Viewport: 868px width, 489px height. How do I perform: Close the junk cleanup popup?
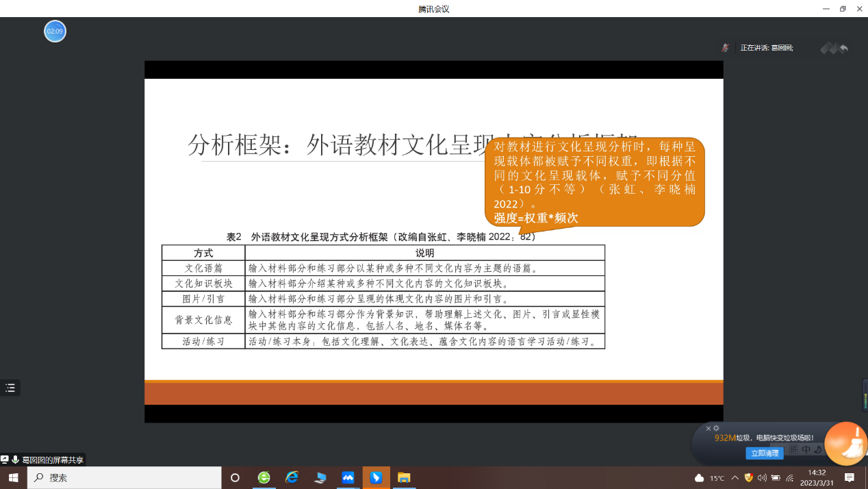(709, 428)
